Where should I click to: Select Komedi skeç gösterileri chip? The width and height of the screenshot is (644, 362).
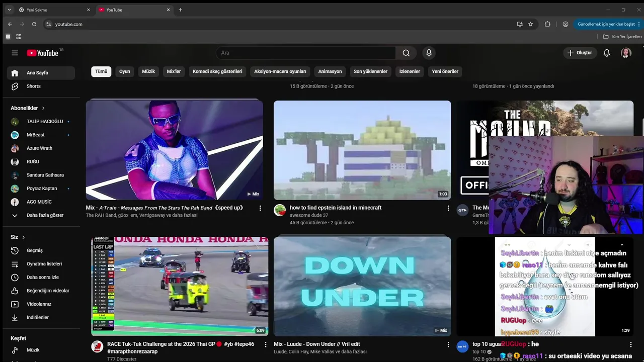pyautogui.click(x=217, y=71)
